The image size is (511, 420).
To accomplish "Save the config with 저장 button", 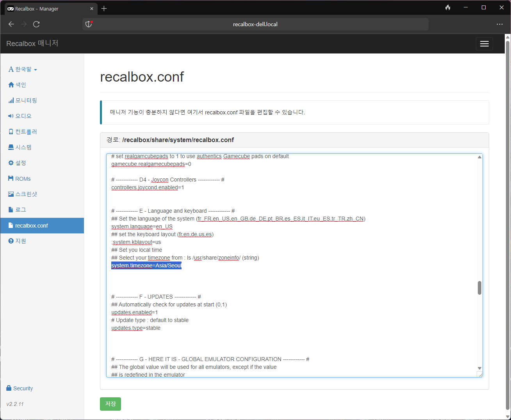I will coord(110,404).
